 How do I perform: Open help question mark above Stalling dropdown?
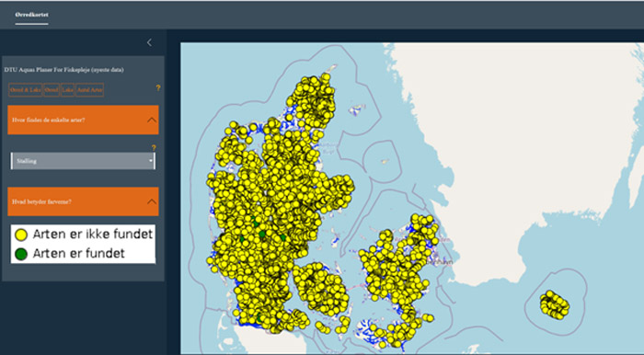coord(154,147)
